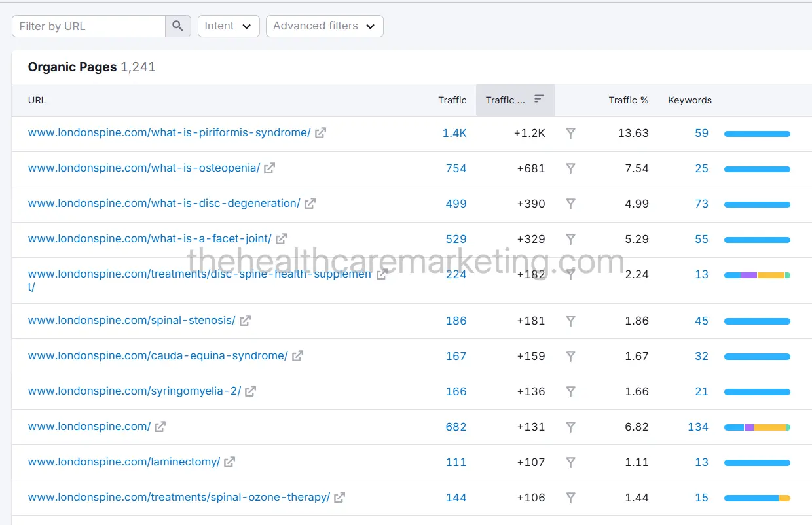
Task: Open external link icon for cauda-equina-syndrome
Action: (x=297, y=356)
